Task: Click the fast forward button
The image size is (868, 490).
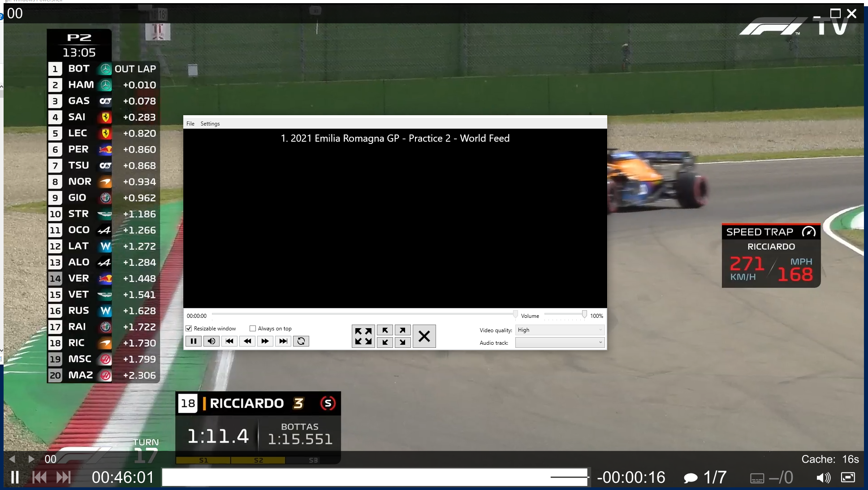Action: click(x=265, y=341)
